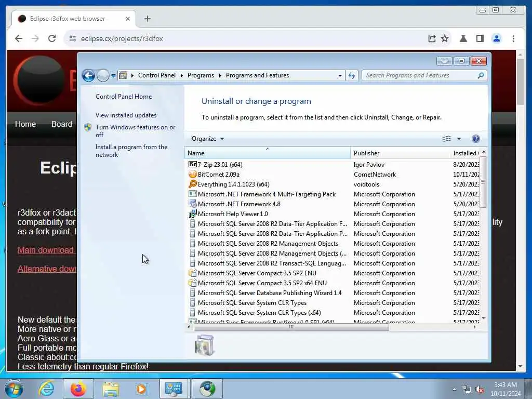The width and height of the screenshot is (532, 399).
Task: Sort list by Installed On column header
Action: [465, 153]
